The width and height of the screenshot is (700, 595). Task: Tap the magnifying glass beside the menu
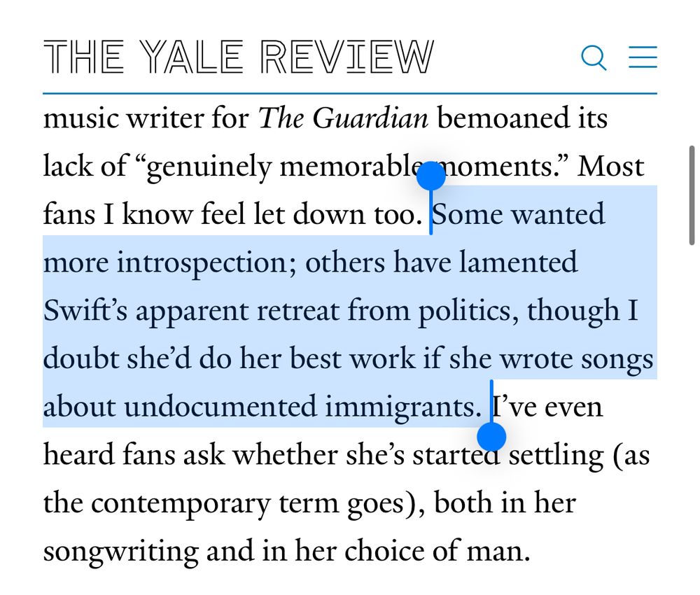[x=592, y=58]
